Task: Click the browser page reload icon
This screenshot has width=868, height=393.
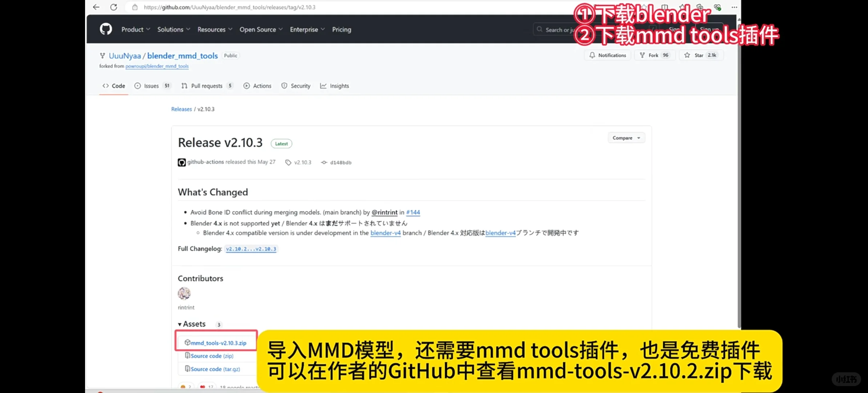Action: click(x=114, y=7)
